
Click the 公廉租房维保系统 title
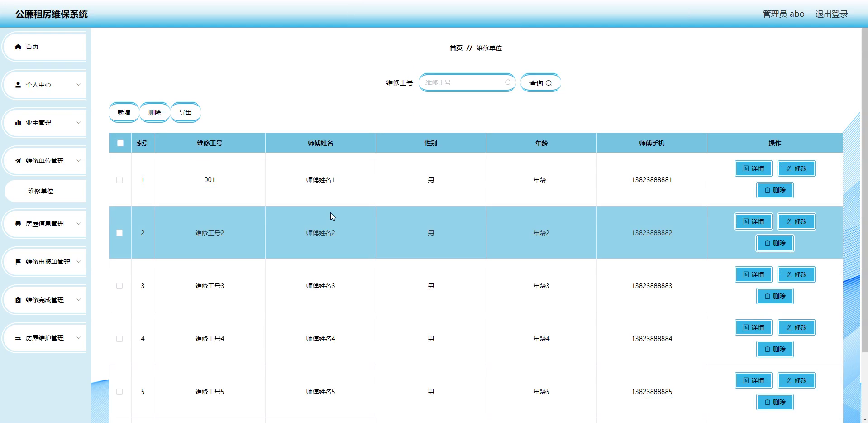pos(52,14)
